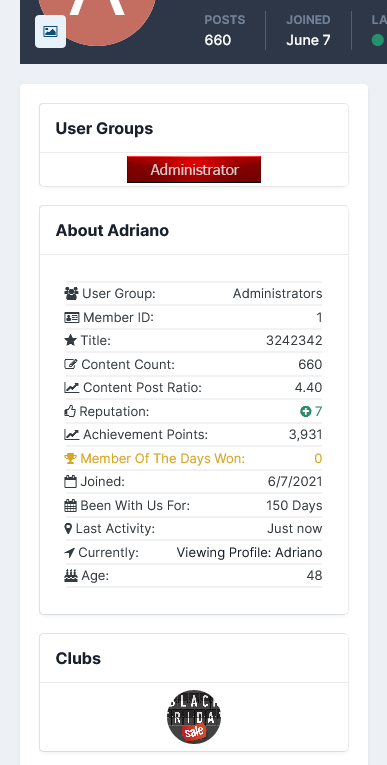Click the Viewing Profile: Adriano text
Screen dimensions: 387x765
pos(249,553)
